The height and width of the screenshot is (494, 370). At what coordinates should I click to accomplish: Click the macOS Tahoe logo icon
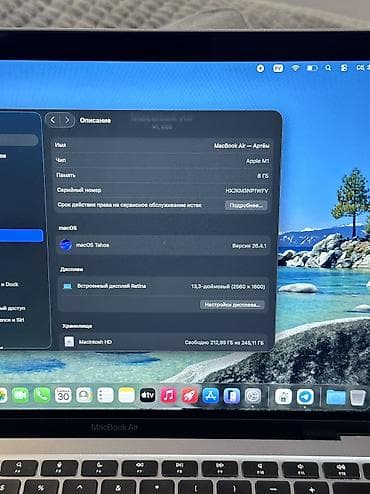point(66,245)
